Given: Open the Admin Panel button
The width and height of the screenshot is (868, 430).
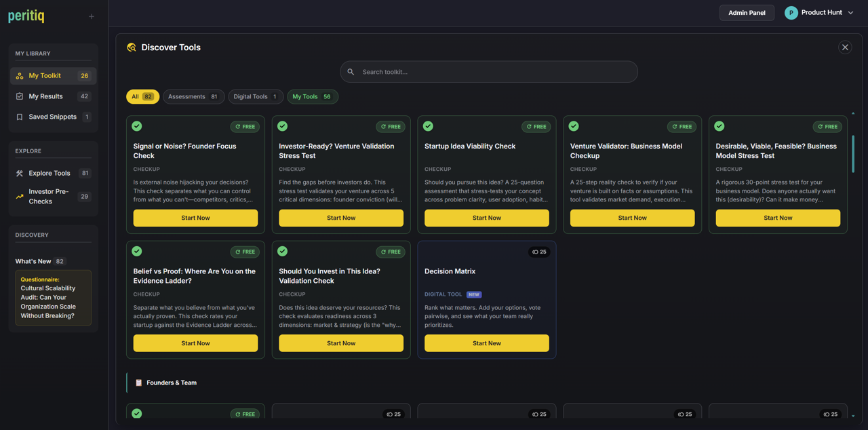Looking at the screenshot, I should pos(747,13).
